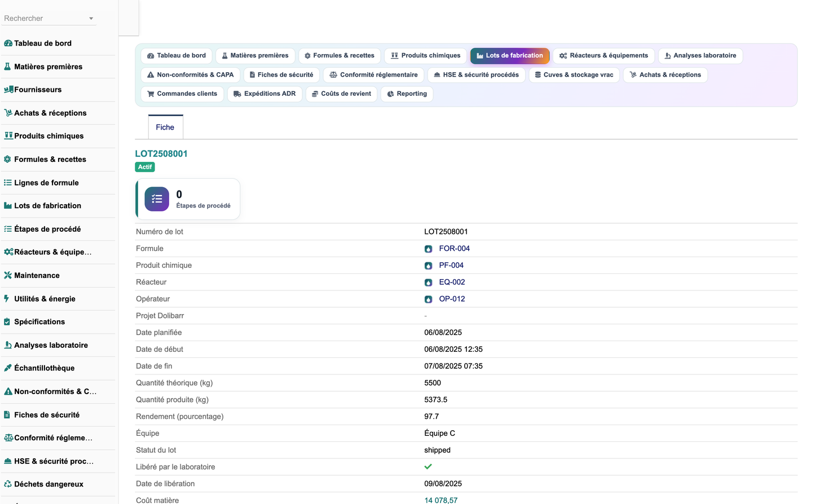The height and width of the screenshot is (504, 815).
Task: Go to Non-conformités & CAPA nav pill
Action: pos(191,75)
